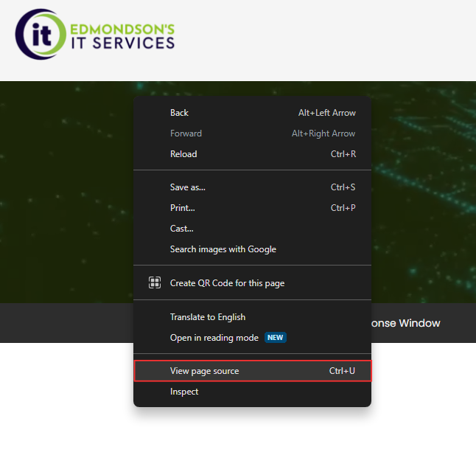This screenshot has width=476, height=458.
Task: Open the Print... option
Action: click(x=182, y=208)
